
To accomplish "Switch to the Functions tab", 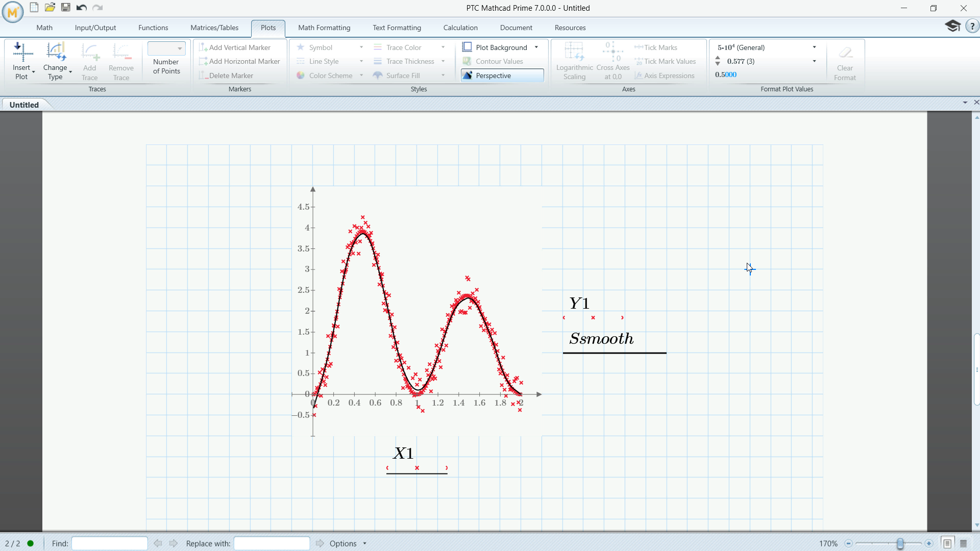I will [x=153, y=28].
